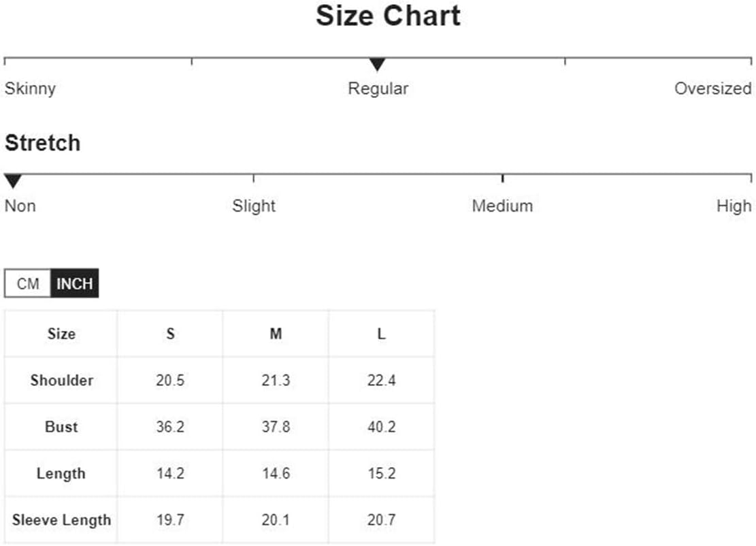Choose the Medium stretch label
This screenshot has height=546, width=756.
coord(502,206)
